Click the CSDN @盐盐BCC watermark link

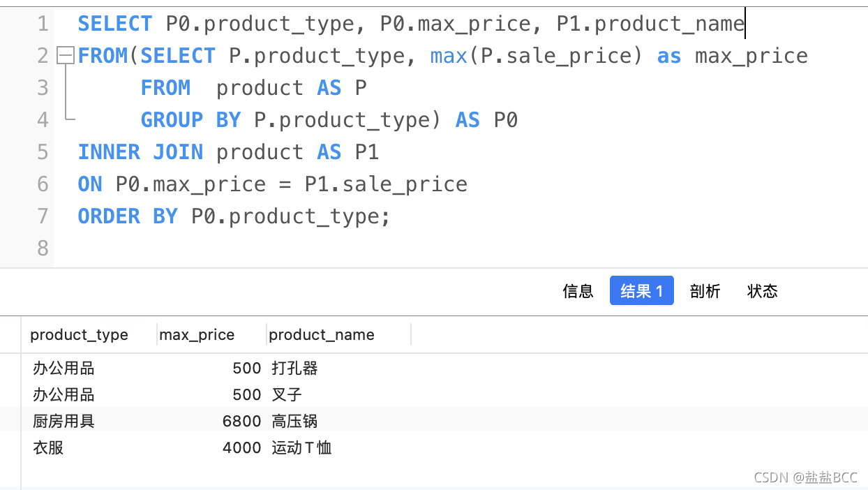coord(805,477)
